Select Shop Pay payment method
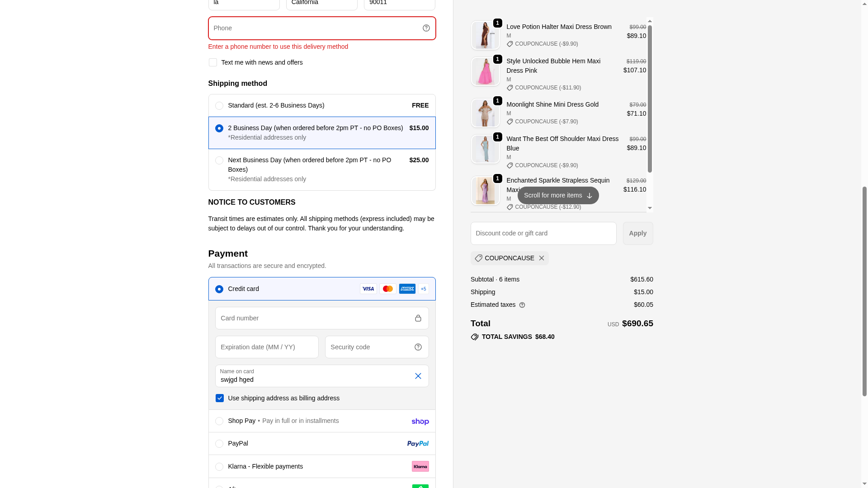The height and width of the screenshot is (488, 868). tap(219, 421)
